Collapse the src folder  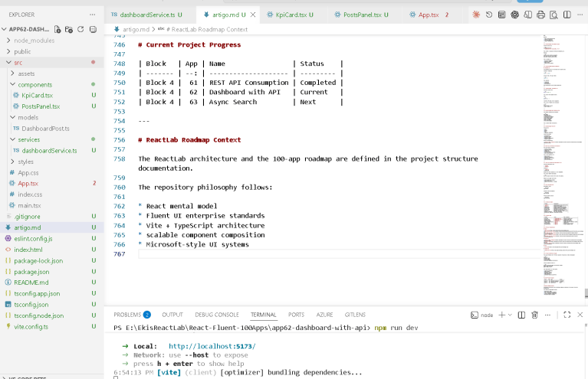click(x=8, y=62)
